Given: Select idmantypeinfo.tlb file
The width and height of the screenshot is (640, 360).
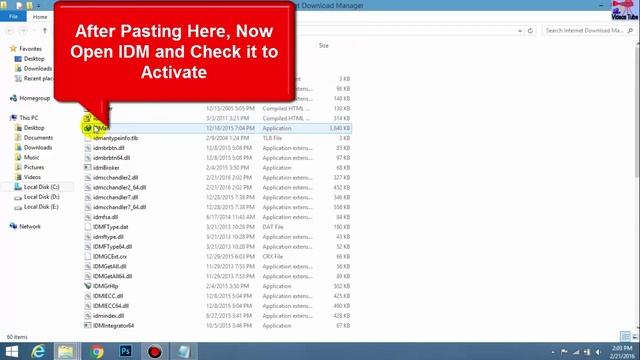Looking at the screenshot, I should click(x=116, y=138).
